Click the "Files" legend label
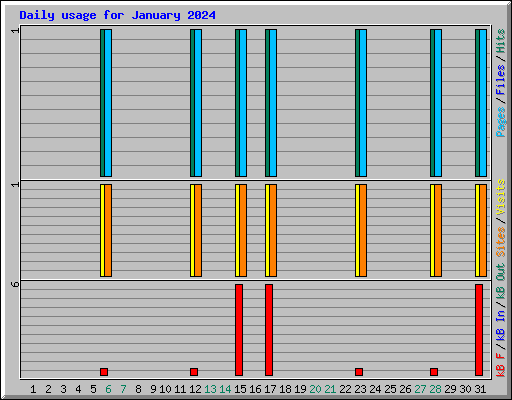The height and width of the screenshot is (400, 512). tap(500, 80)
